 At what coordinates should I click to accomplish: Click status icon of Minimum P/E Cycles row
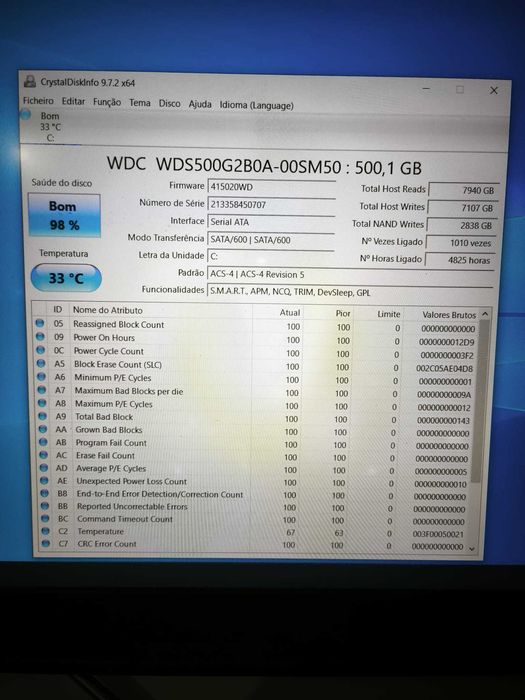(x=41, y=376)
